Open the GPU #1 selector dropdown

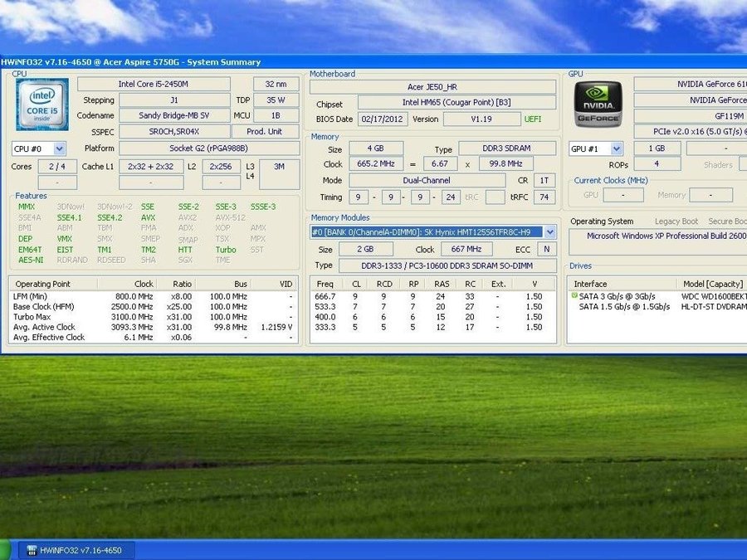(617, 149)
